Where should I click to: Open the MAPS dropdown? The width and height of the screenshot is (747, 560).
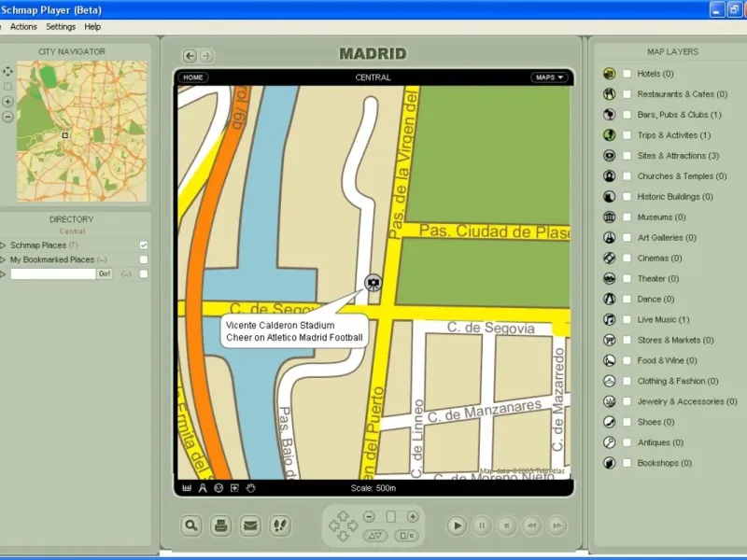coord(549,77)
